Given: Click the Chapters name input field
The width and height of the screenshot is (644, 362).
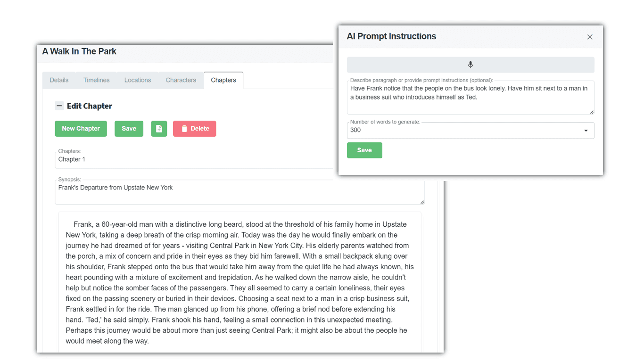Looking at the screenshot, I should pyautogui.click(x=189, y=159).
